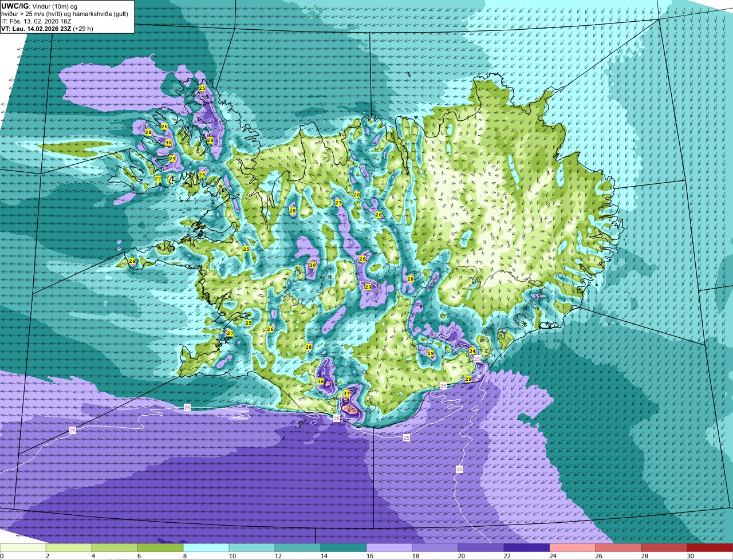Click the 20–22 m/s violet legend swatch
Screen dimensions: 733x560
click(x=481, y=547)
